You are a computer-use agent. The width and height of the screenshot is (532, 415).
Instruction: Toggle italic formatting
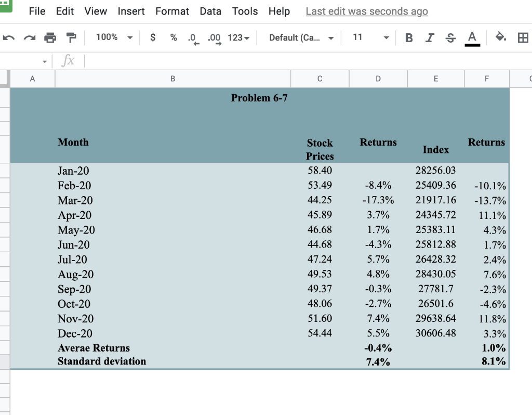430,37
